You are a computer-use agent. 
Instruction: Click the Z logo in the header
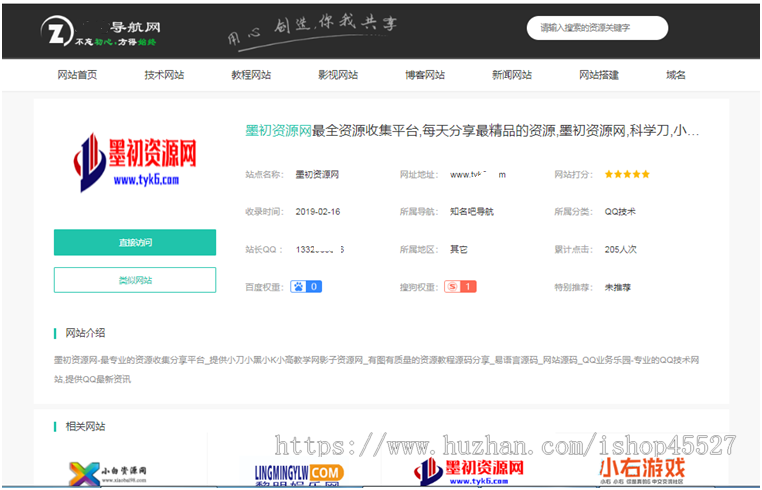click(57, 32)
